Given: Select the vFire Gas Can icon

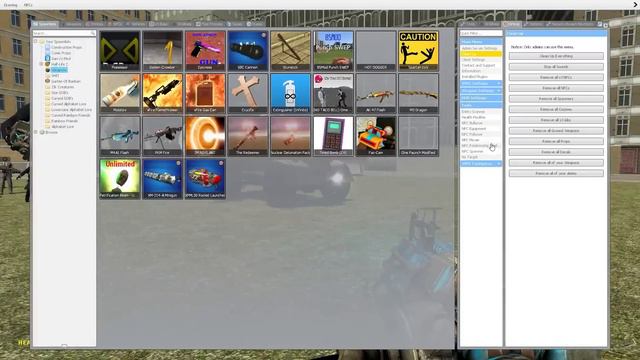Looking at the screenshot, I should (x=205, y=93).
